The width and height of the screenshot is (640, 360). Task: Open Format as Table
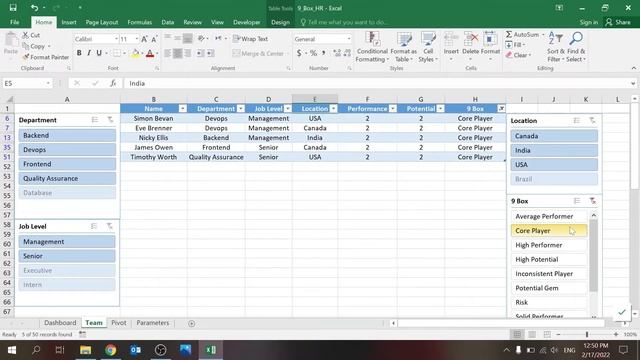(404, 47)
